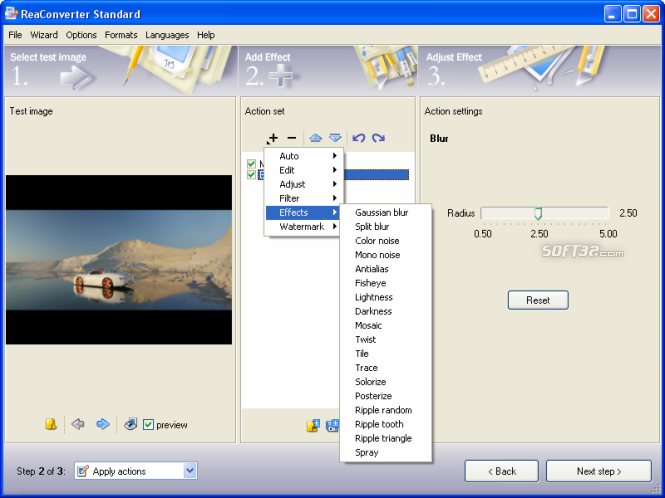Viewport: 665px width, 498px height.
Task: Choose the Mono noise effect
Action: (386, 255)
